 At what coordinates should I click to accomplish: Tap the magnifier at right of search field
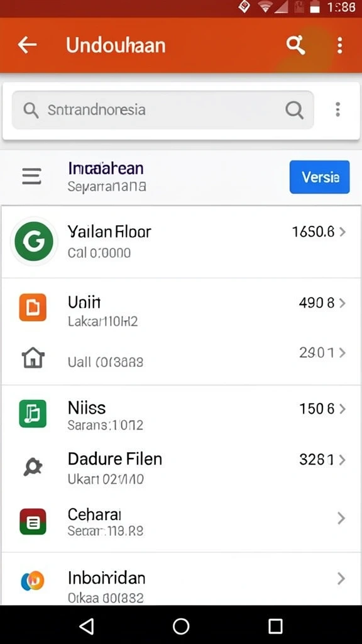pyautogui.click(x=294, y=109)
